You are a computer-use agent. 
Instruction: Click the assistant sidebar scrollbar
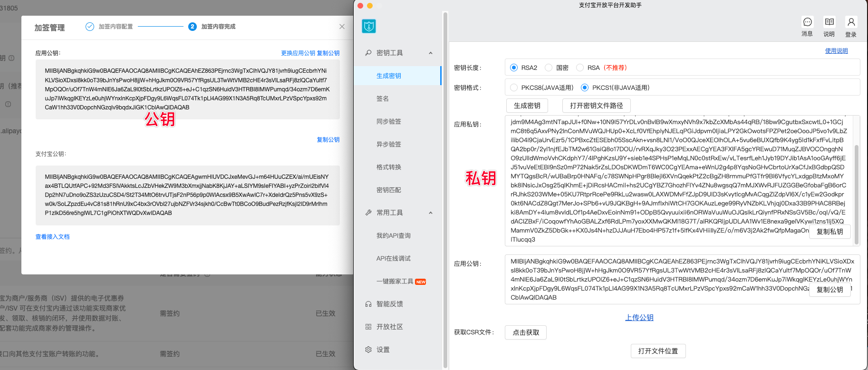pyautogui.click(x=445, y=190)
